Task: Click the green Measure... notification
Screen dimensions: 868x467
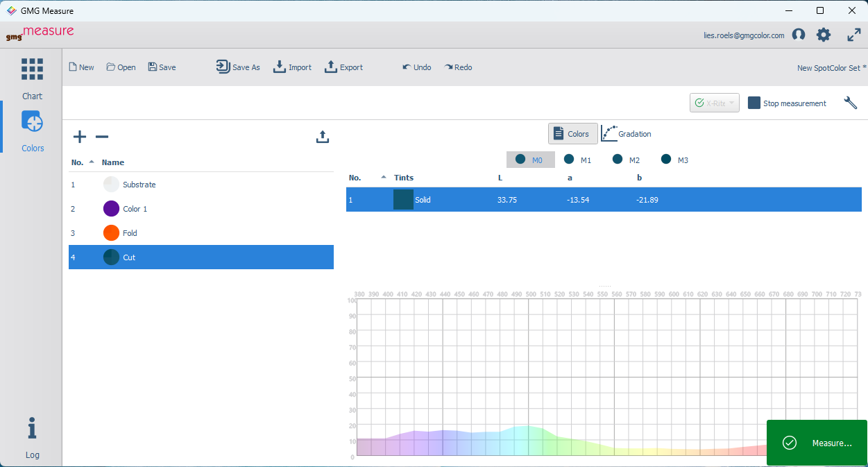Action: [817, 443]
